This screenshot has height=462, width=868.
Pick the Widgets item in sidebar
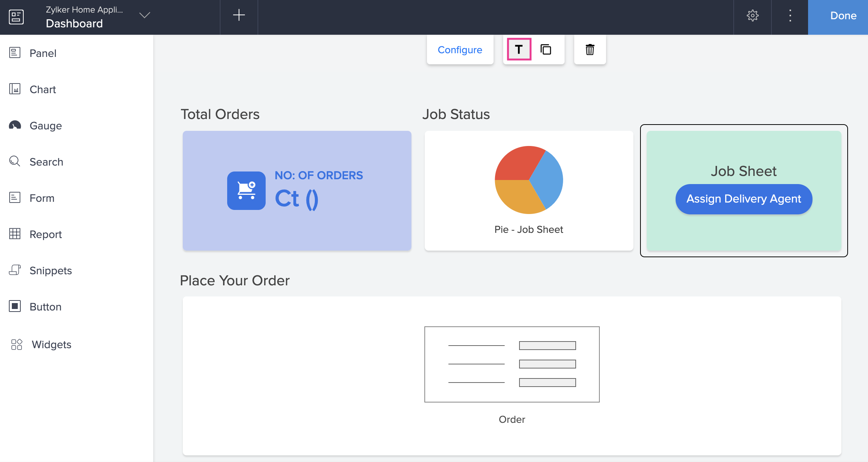[x=51, y=344]
